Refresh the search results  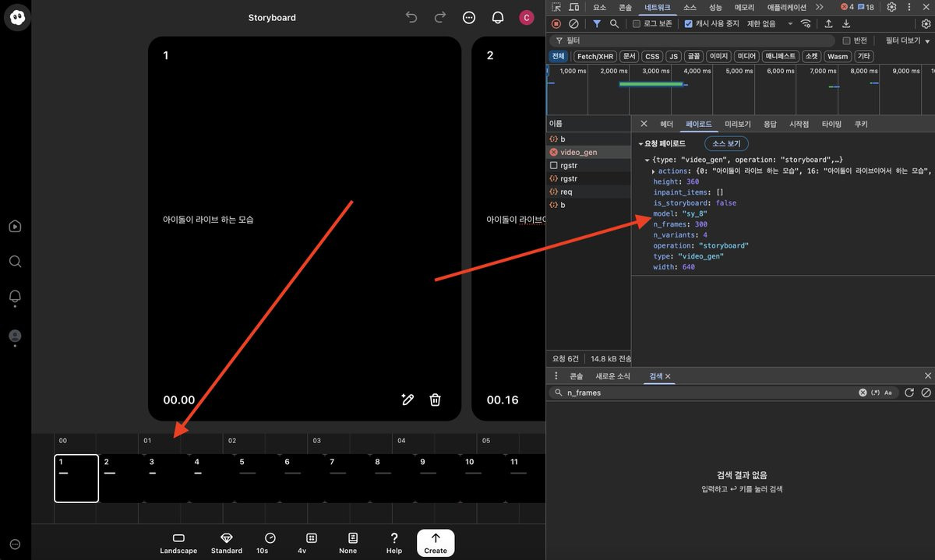(909, 393)
